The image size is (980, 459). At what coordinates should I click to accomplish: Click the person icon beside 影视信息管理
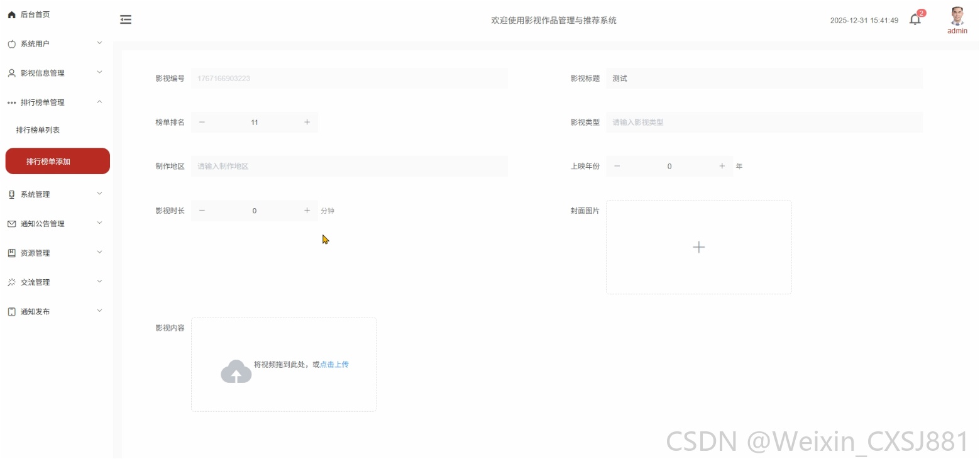coord(11,73)
